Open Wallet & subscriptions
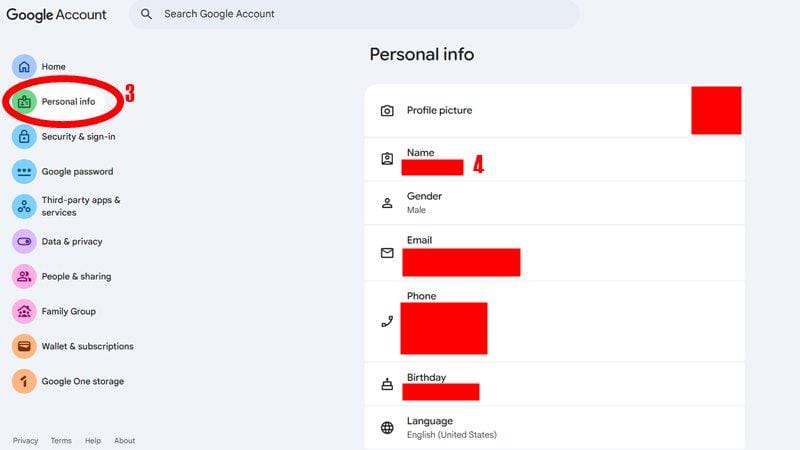Viewport: 800px width, 450px height. point(88,346)
